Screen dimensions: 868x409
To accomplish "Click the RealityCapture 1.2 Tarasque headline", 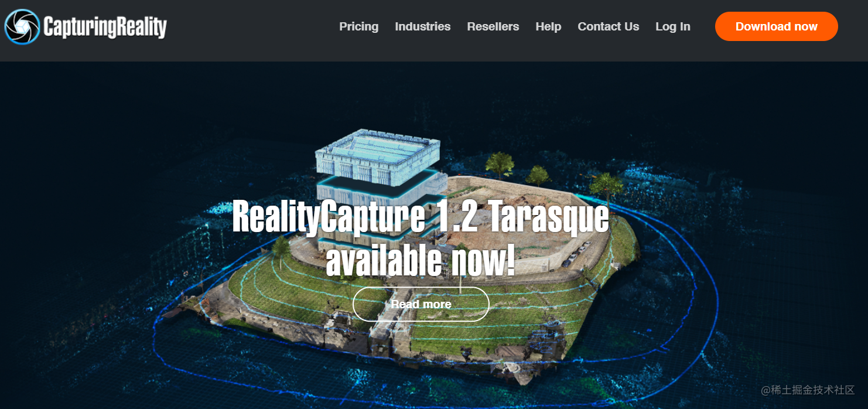I will click(421, 217).
